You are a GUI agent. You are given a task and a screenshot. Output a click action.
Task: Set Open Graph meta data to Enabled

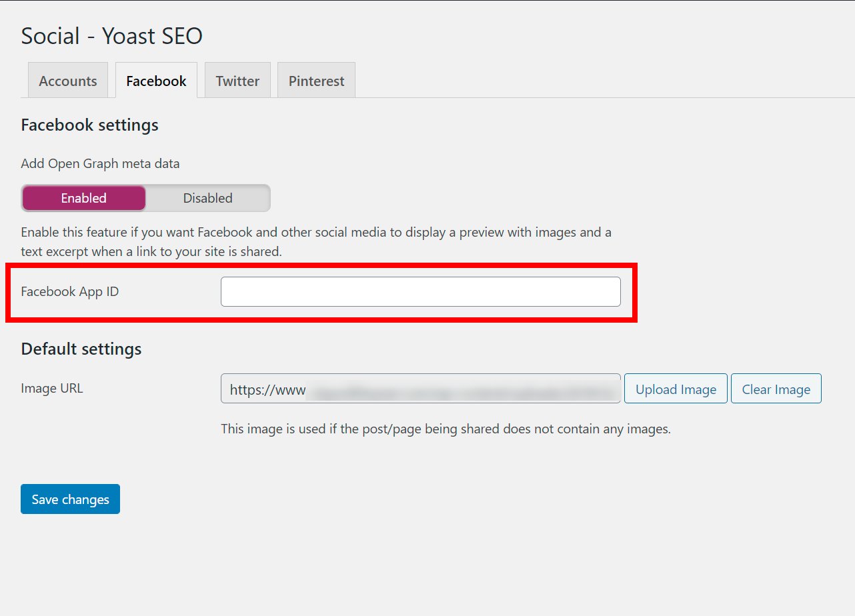click(x=84, y=198)
